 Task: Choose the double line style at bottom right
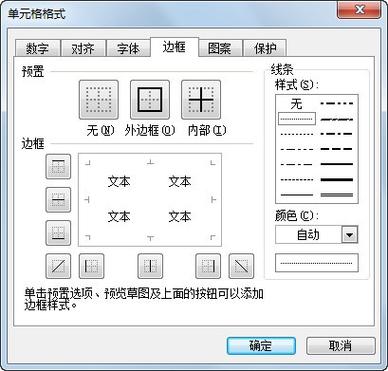coord(336,195)
